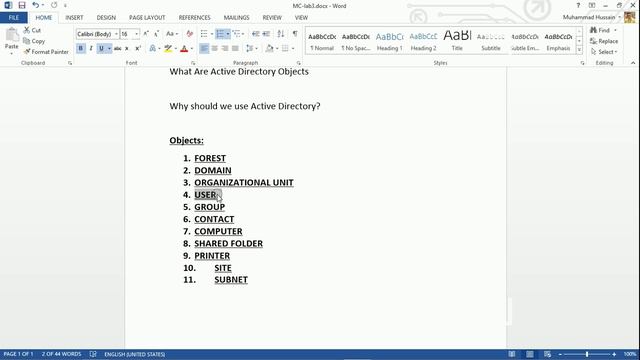
Task: Open the font size dropdown
Action: click(x=137, y=34)
